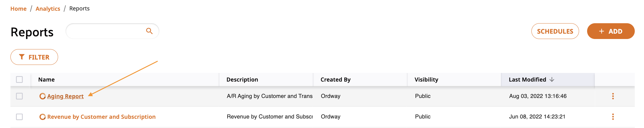Sort by the Created By column header
644x128 pixels.
tap(335, 79)
